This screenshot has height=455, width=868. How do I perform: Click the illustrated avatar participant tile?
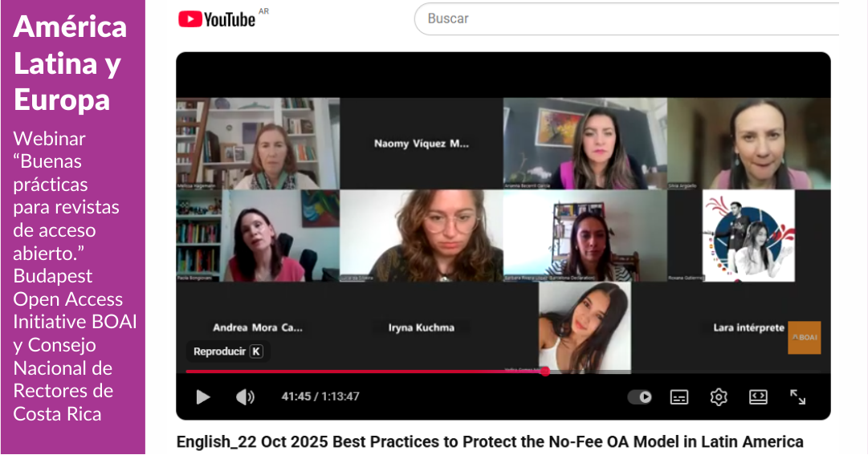[x=748, y=236]
